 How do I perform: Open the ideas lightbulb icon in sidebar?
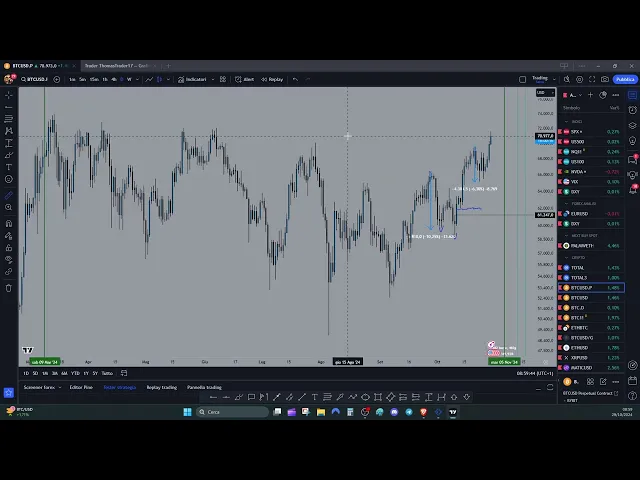tap(632, 141)
